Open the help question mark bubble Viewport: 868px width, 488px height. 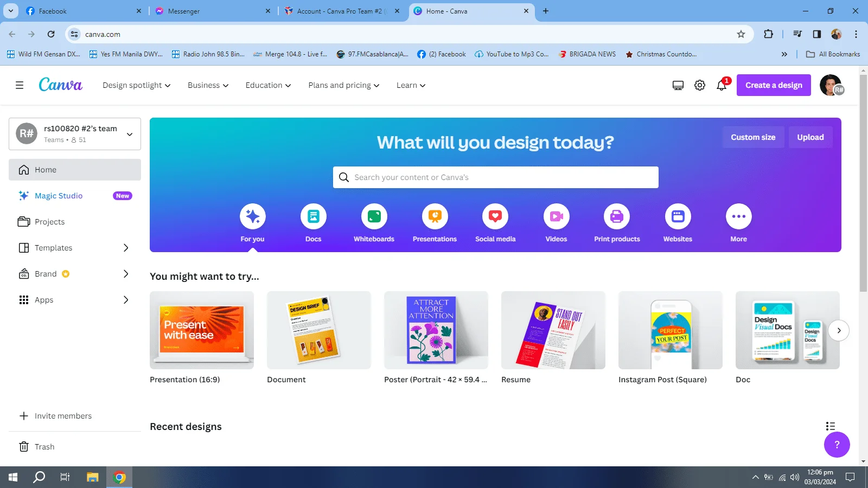click(837, 445)
